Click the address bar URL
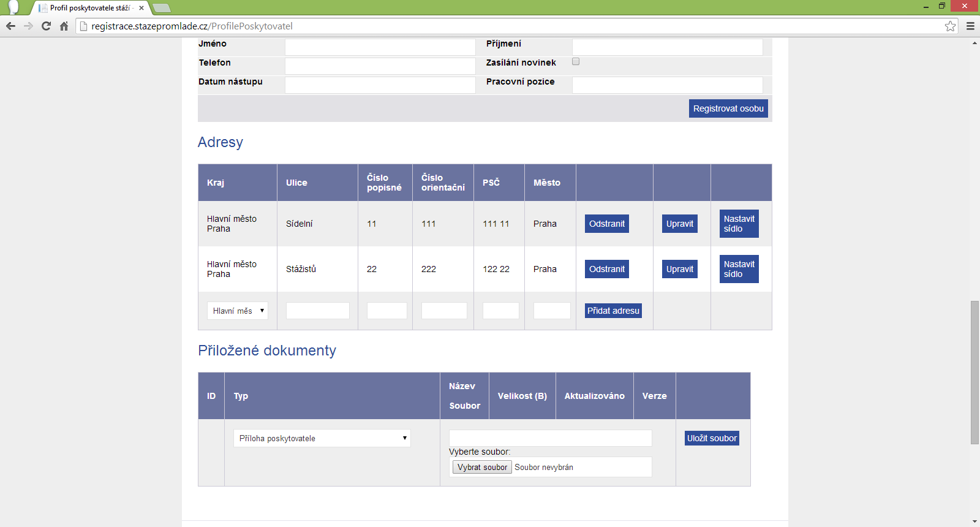 coord(192,26)
